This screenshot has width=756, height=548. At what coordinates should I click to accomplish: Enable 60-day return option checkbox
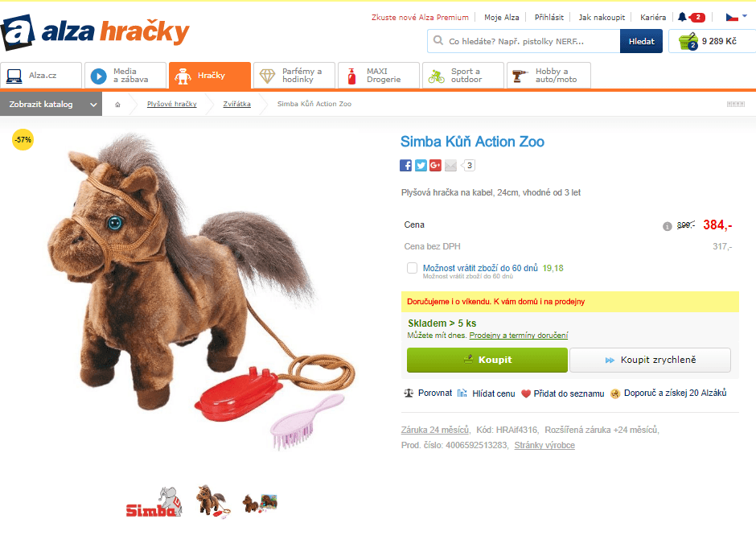point(412,268)
